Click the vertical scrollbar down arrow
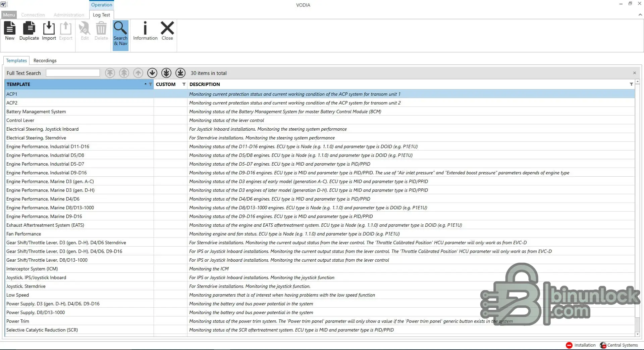Viewport: 644px width, 350px height. click(638, 334)
